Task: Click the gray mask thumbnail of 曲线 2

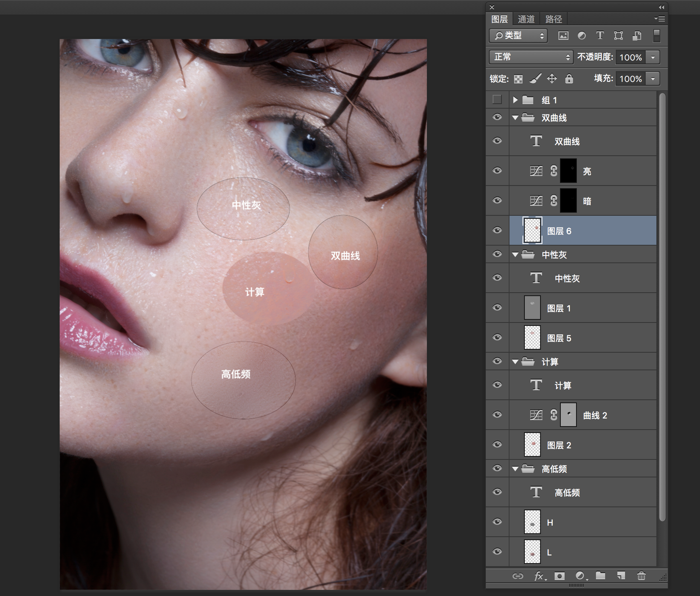Action: [x=568, y=415]
